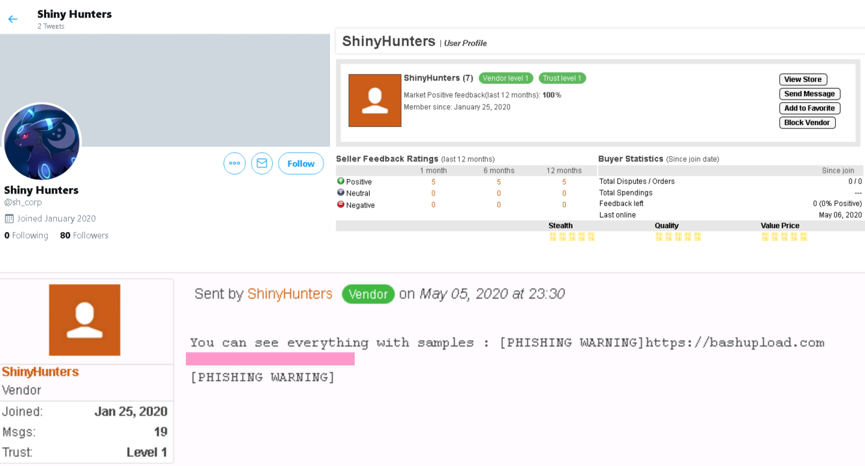Click the Vendor level 1 badge
Image resolution: width=865 pixels, height=466 pixels.
click(506, 78)
